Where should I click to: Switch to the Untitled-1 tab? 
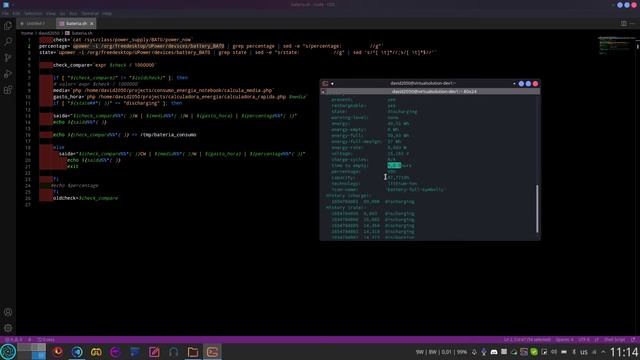coord(36,24)
